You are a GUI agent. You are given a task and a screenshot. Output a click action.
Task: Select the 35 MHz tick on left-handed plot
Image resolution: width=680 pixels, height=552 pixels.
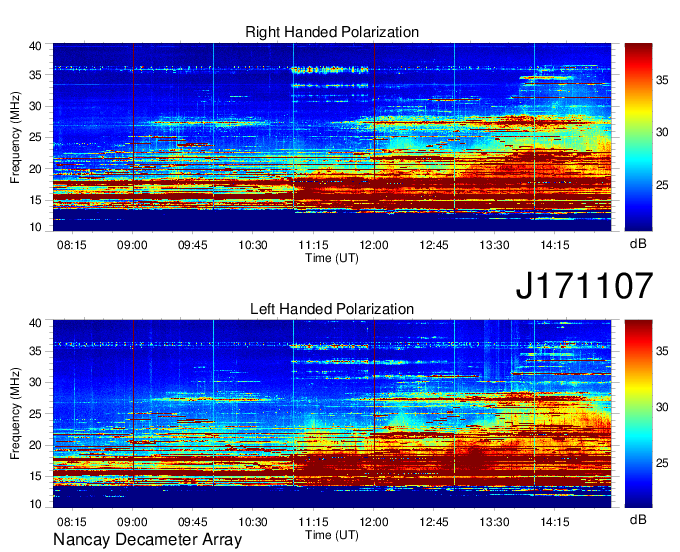(36, 351)
